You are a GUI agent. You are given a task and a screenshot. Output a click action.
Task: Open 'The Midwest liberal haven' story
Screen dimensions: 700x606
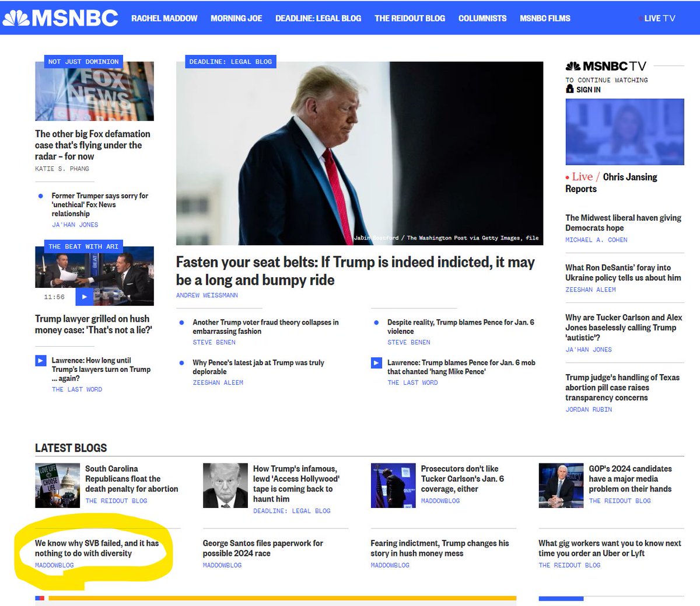coord(623,222)
